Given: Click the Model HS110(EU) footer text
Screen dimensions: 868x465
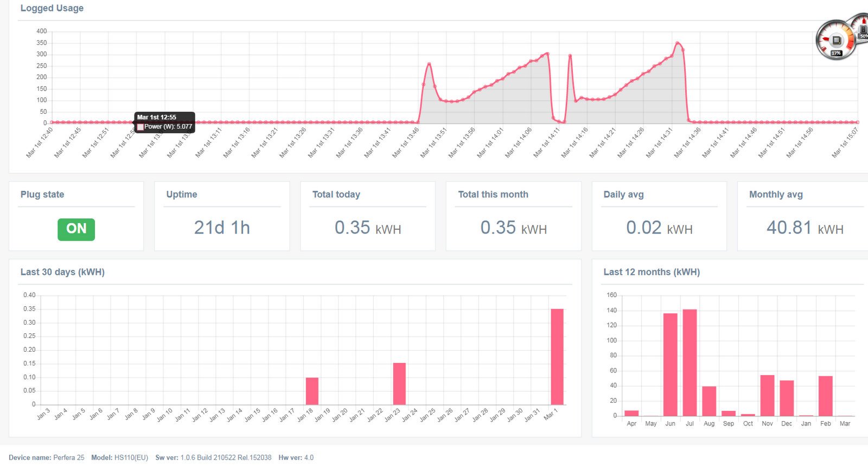Looking at the screenshot, I should 119,457.
